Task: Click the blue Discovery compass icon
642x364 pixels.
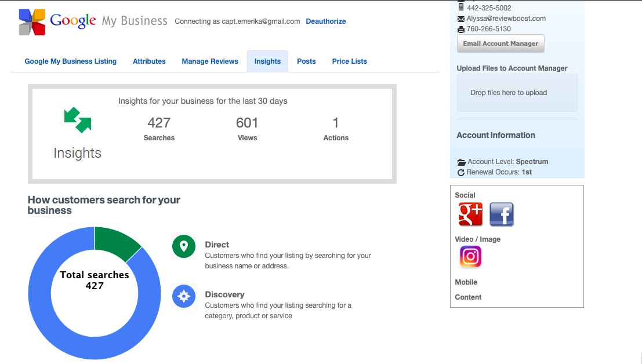Action: [184, 296]
